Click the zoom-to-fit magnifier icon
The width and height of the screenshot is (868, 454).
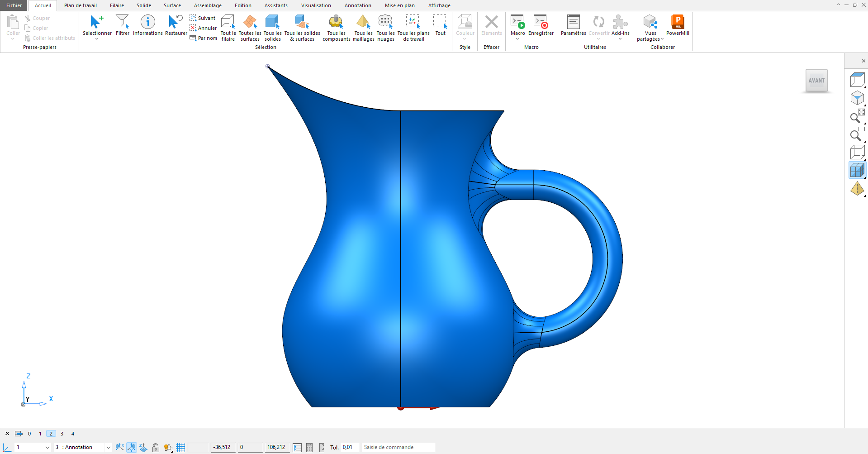click(x=857, y=117)
